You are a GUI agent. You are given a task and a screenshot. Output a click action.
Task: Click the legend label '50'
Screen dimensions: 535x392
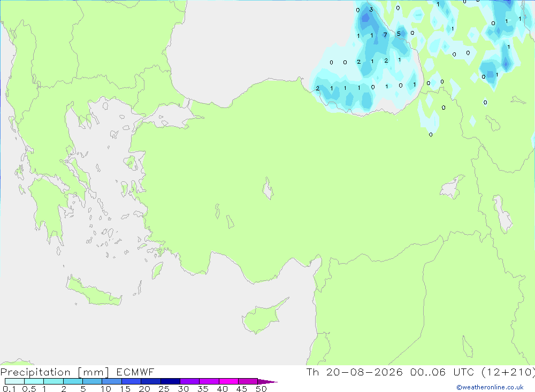(x=261, y=389)
